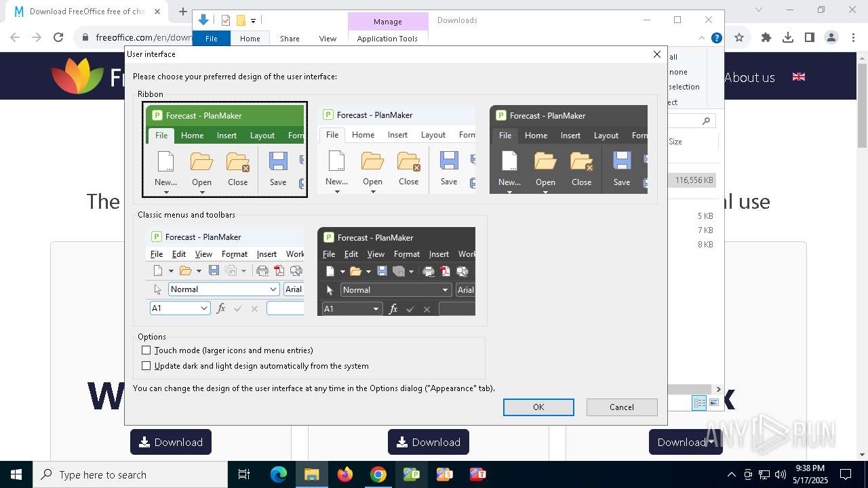Image resolution: width=868 pixels, height=488 pixels.
Task: Show hidden system tray icons
Action: [x=731, y=474]
